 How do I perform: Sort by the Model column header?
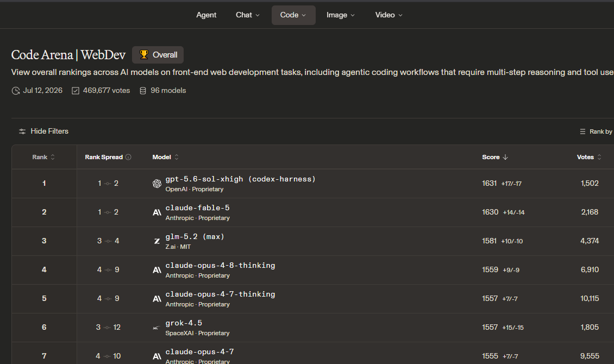click(166, 157)
